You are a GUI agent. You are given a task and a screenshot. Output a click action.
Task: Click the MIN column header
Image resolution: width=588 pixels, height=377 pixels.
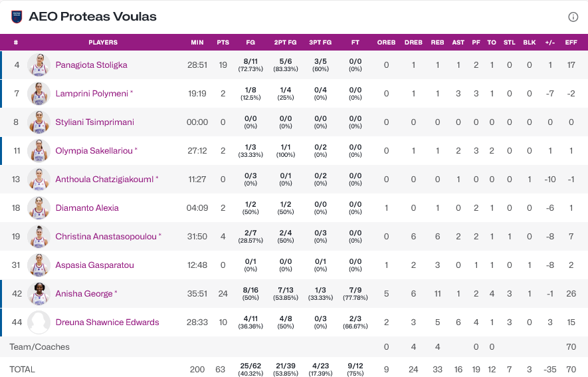click(x=197, y=43)
